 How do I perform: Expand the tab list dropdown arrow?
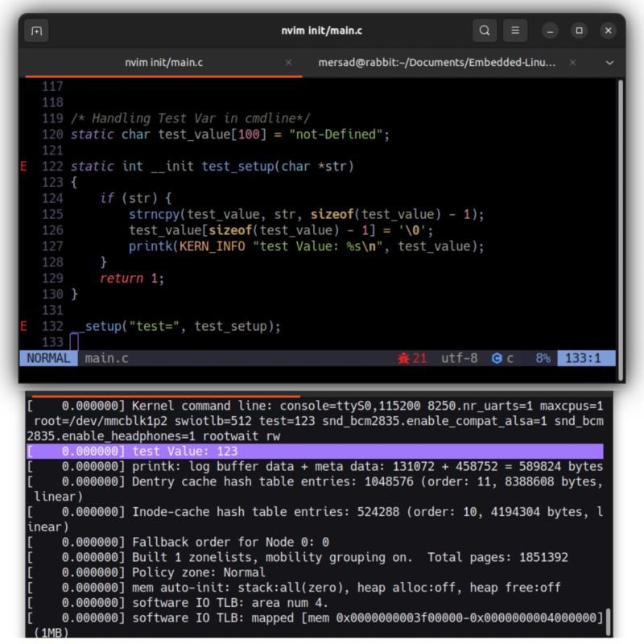609,63
